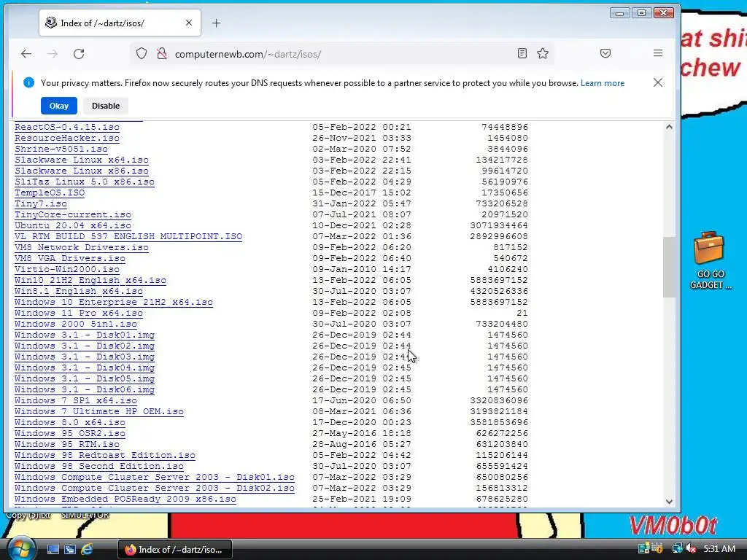Open Windows Embedded POSReady 2009 x86.iso
The width and height of the screenshot is (747, 560).
point(125,499)
